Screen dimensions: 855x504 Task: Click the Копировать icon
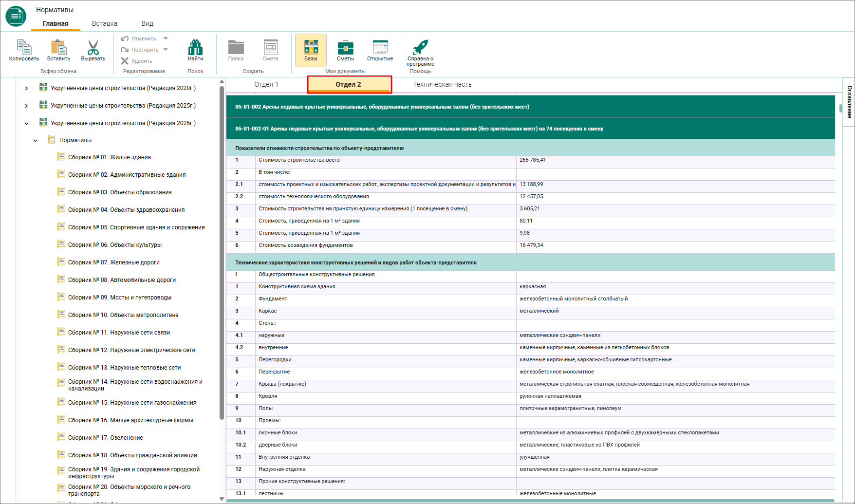[x=24, y=47]
